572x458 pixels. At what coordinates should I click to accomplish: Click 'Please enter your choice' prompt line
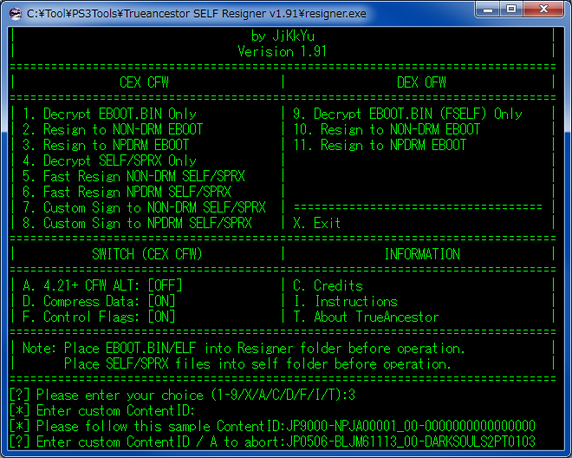coord(182,395)
